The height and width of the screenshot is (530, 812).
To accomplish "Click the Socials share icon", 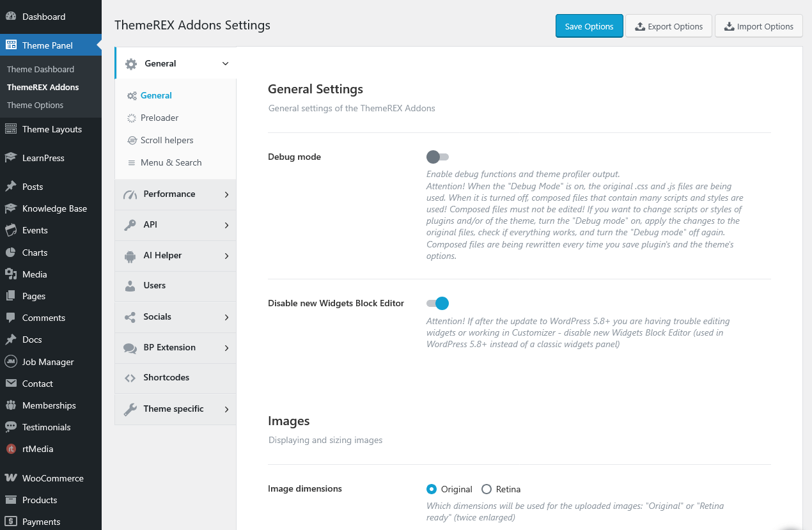I will click(130, 317).
